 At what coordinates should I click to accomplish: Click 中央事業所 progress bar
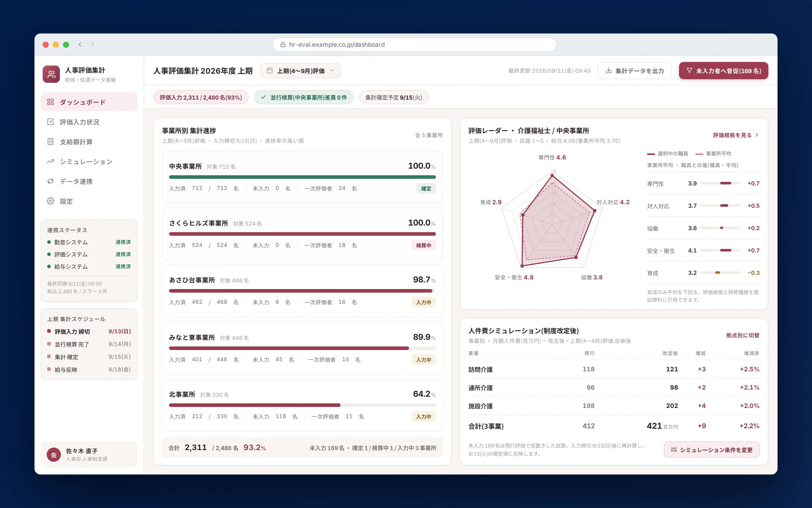click(302, 177)
